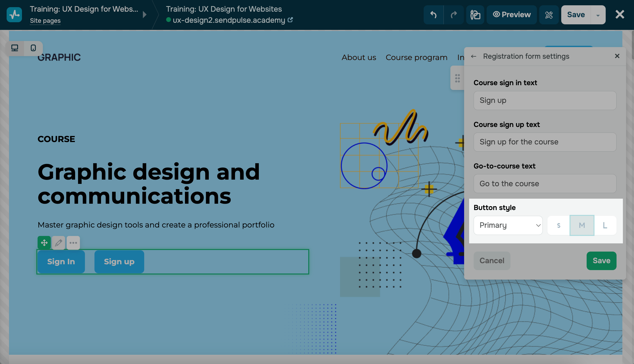The width and height of the screenshot is (634, 364).
Task: Select small S button size
Action: [x=559, y=225]
